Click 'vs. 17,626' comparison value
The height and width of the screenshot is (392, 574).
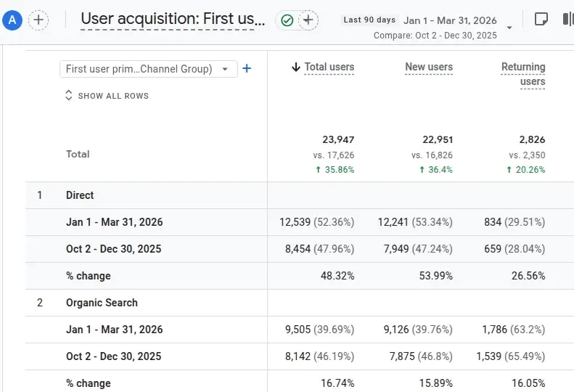pyautogui.click(x=334, y=155)
